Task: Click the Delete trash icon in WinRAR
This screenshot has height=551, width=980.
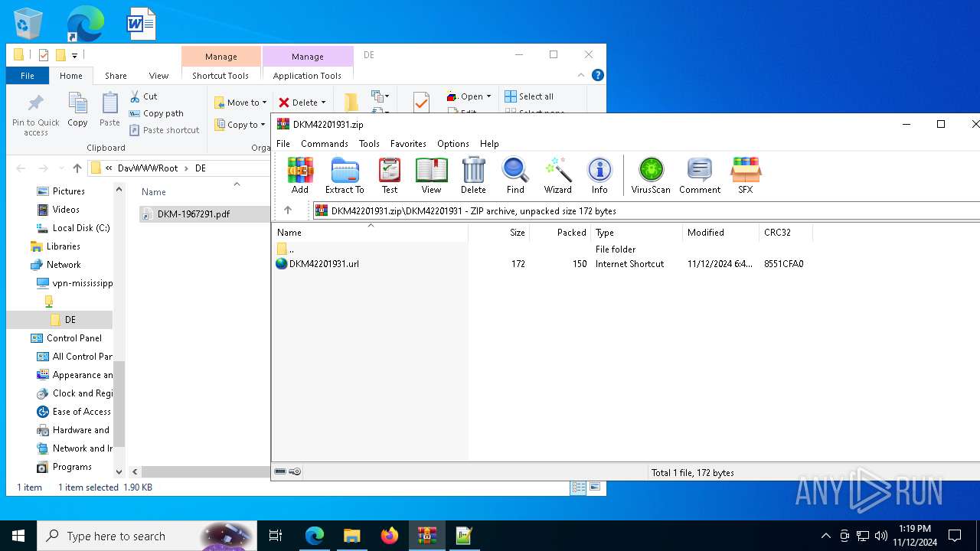Action: pyautogui.click(x=473, y=175)
